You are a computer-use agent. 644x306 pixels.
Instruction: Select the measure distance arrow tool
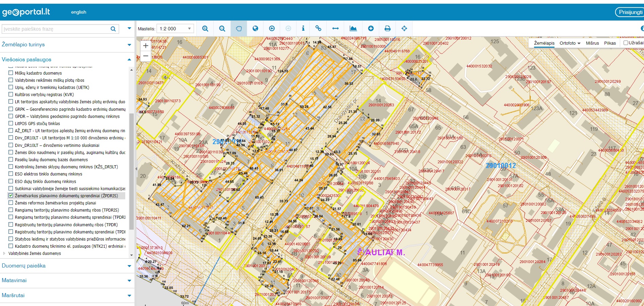(x=335, y=29)
